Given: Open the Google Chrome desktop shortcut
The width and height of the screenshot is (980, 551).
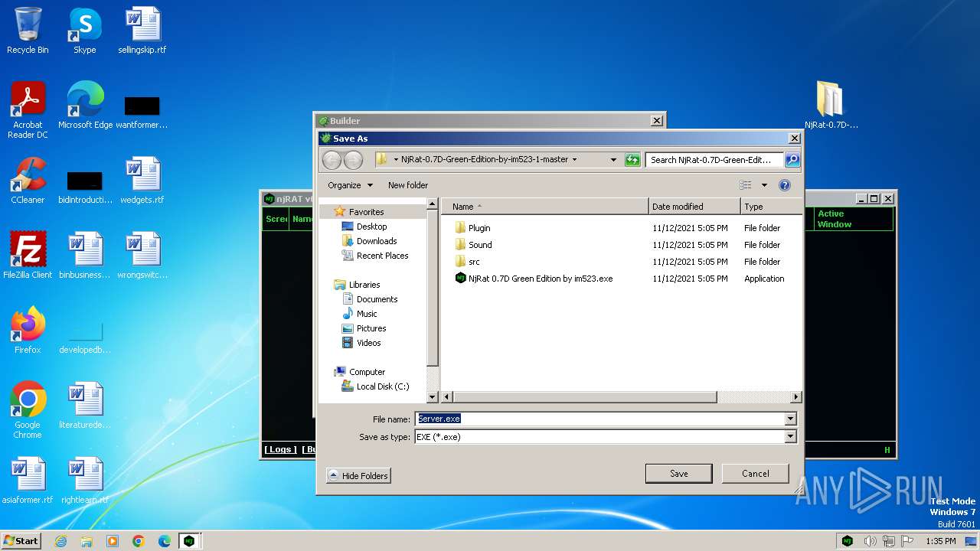Looking at the screenshot, I should [28, 410].
